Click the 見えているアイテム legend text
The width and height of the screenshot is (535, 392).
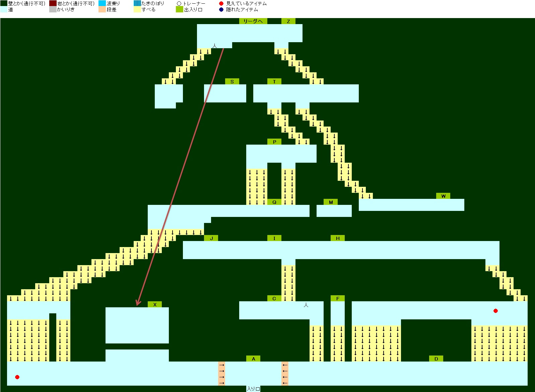[x=246, y=3]
